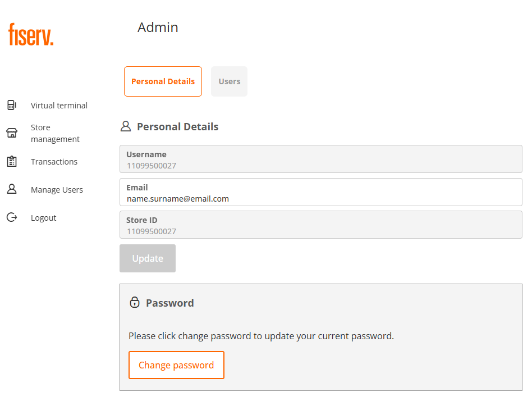532x401 pixels.
Task: Click the Personal Details heading person icon
Action: 126,126
